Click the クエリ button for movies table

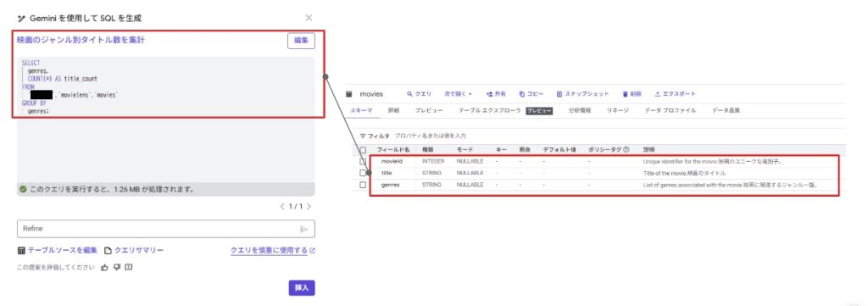click(419, 94)
